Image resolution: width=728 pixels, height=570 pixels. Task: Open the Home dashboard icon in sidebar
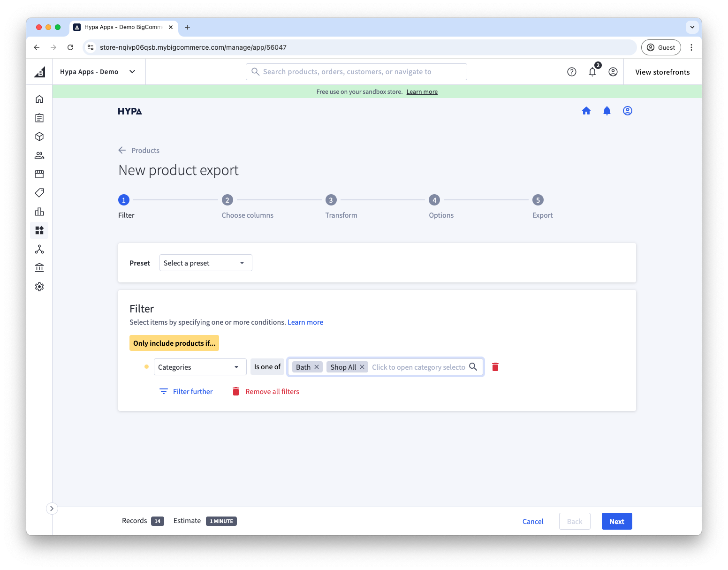point(39,99)
